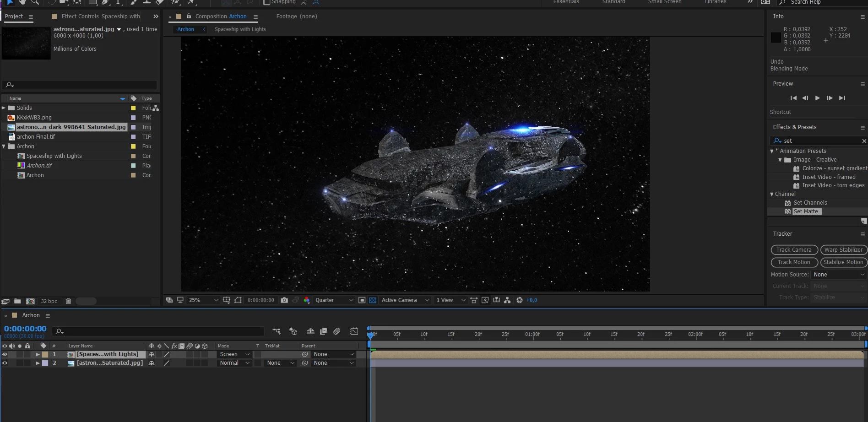Open the Quarter resolution dropdown
This screenshot has height=422, width=868.
pos(334,300)
